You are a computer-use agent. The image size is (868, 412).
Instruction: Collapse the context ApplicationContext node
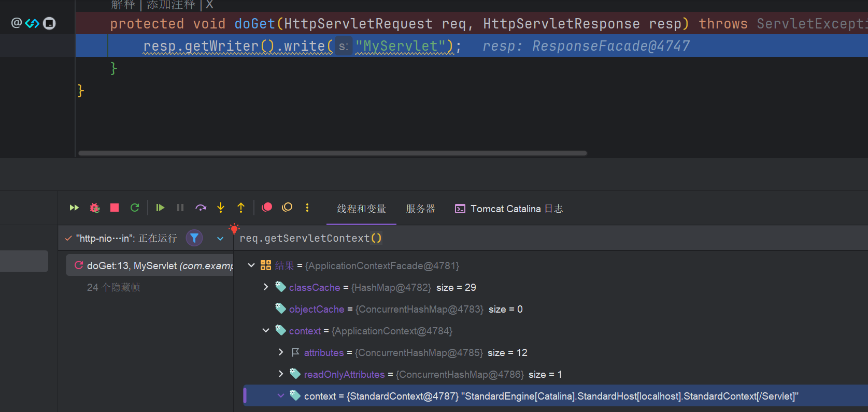(266, 330)
